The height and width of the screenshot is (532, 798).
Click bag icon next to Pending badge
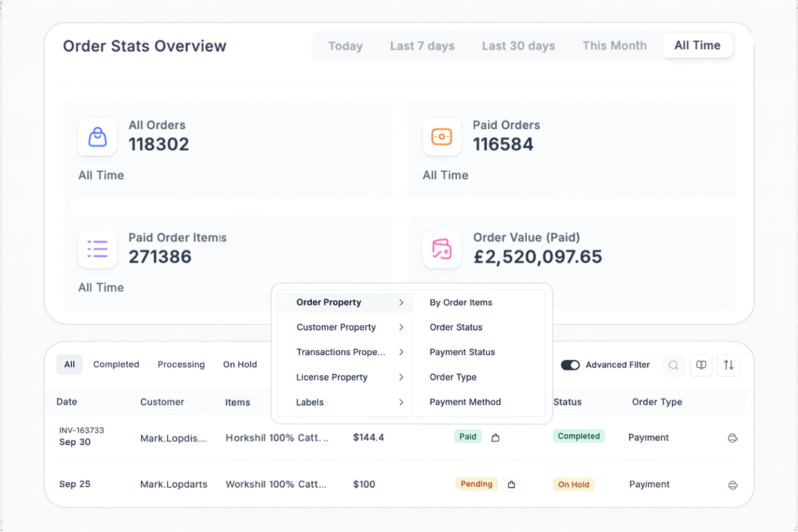pyautogui.click(x=511, y=485)
